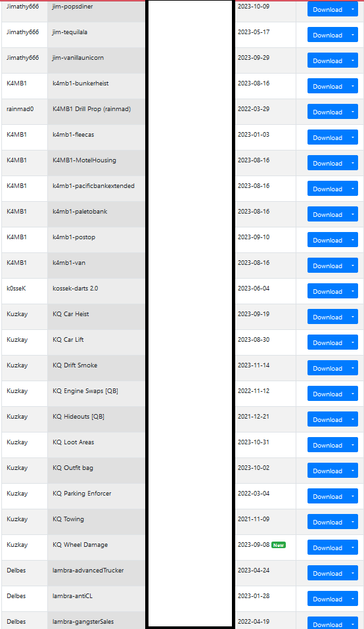This screenshot has height=629, width=364.
Task: Download the k4mb1-fleecas resource
Action: tap(327, 138)
